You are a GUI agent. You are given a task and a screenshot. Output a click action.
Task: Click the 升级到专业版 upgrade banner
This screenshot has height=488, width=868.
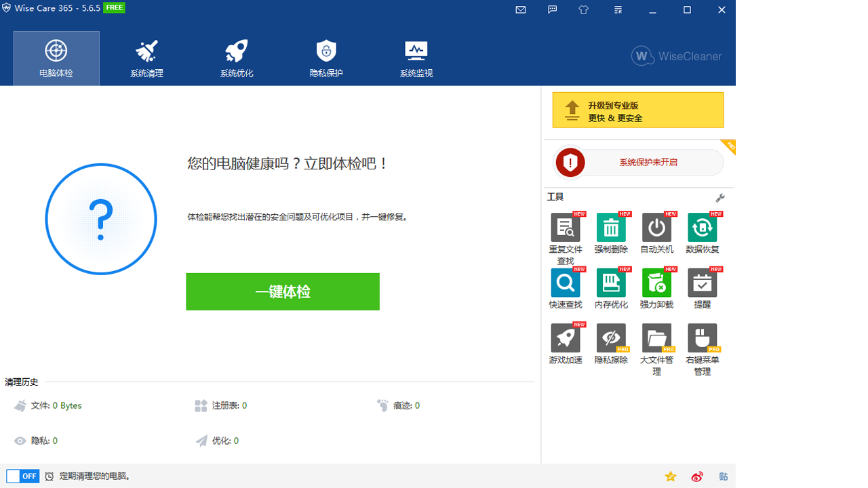pyautogui.click(x=637, y=109)
